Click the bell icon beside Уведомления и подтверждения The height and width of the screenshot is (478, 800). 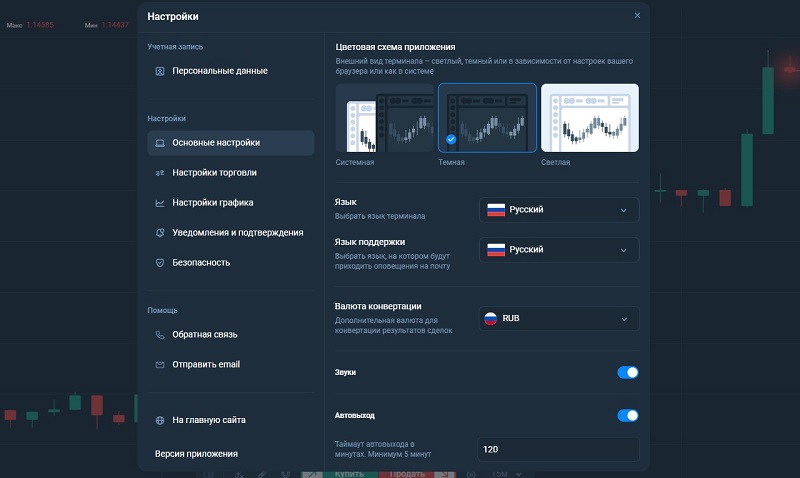160,233
